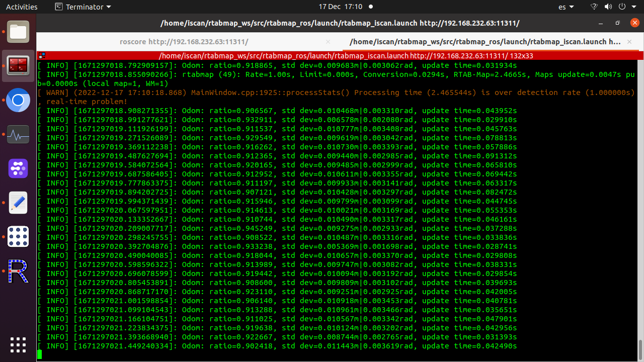The width and height of the screenshot is (644, 362).
Task: Expand the system menu arrow beside power icon
Action: 634,7
